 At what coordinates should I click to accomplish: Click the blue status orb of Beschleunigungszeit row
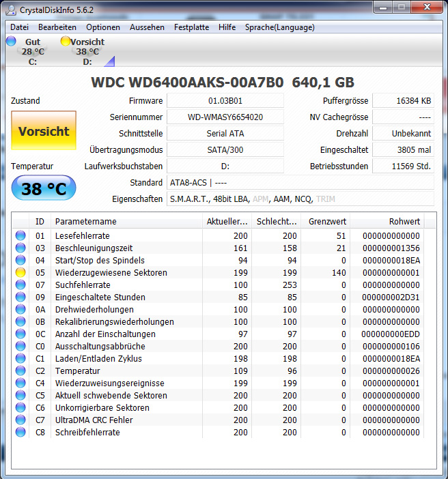(20, 248)
